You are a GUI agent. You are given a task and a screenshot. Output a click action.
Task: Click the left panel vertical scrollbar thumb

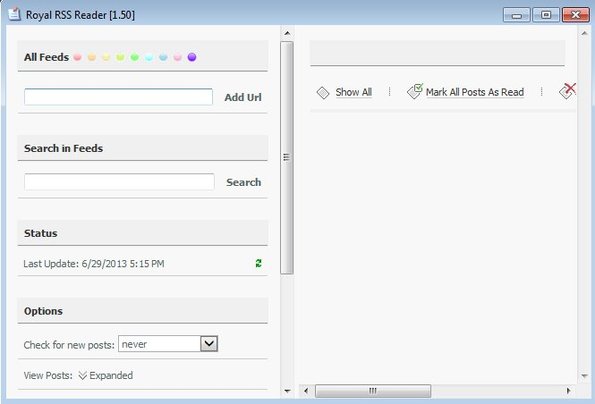[x=287, y=157]
